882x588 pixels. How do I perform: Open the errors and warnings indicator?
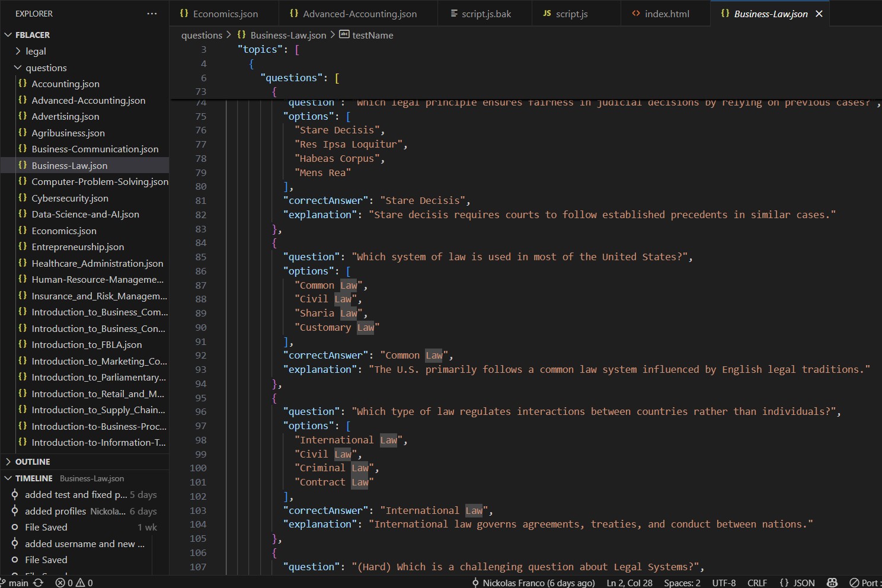click(x=74, y=583)
